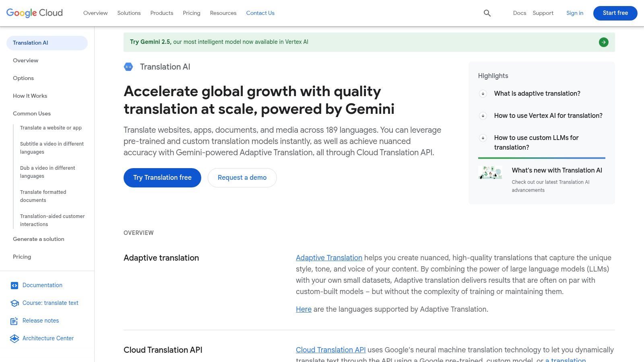
Task: Click Sign in
Action: click(575, 13)
